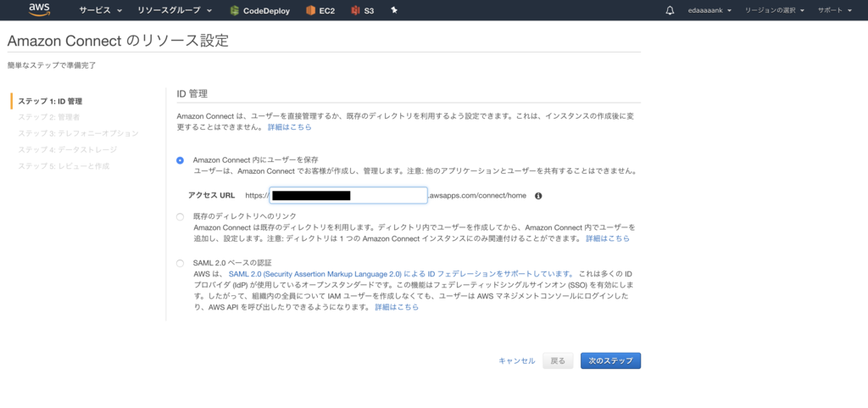The height and width of the screenshot is (408, 868).
Task: Click the ID 管理 section heading
Action: (x=192, y=94)
